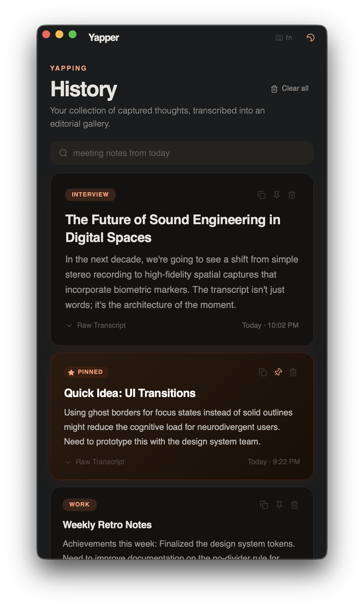Copy the Sound Engineering interview card
The height and width of the screenshot is (608, 364).
click(261, 195)
